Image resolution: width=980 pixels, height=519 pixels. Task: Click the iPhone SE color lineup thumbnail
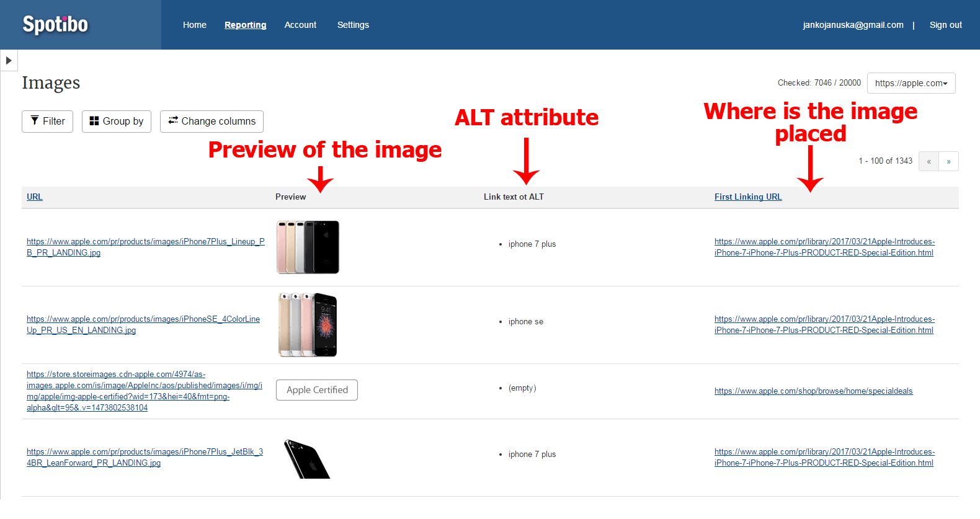click(308, 325)
